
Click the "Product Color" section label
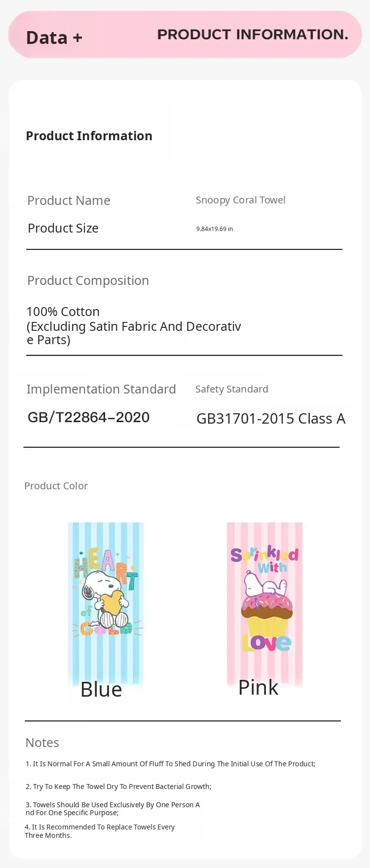click(x=56, y=486)
